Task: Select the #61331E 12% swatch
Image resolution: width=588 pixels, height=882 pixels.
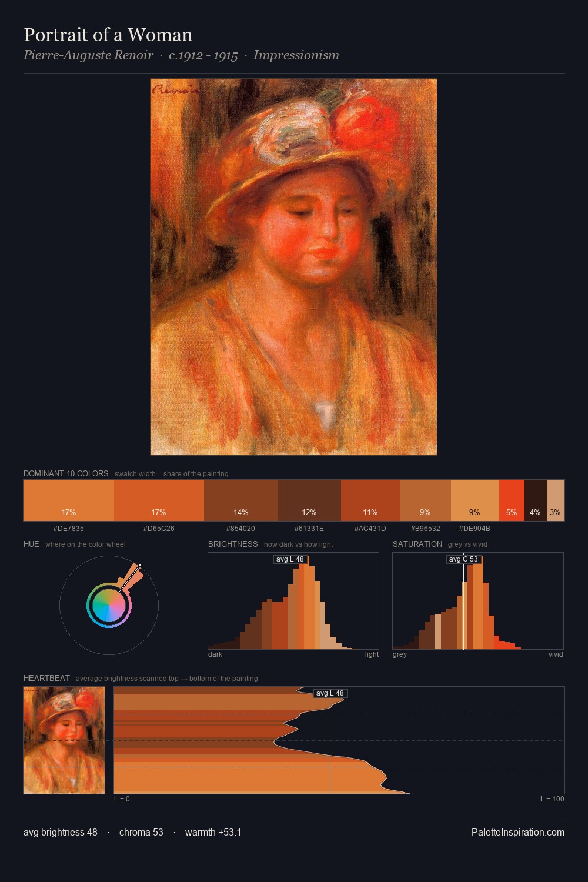Action: pyautogui.click(x=309, y=500)
